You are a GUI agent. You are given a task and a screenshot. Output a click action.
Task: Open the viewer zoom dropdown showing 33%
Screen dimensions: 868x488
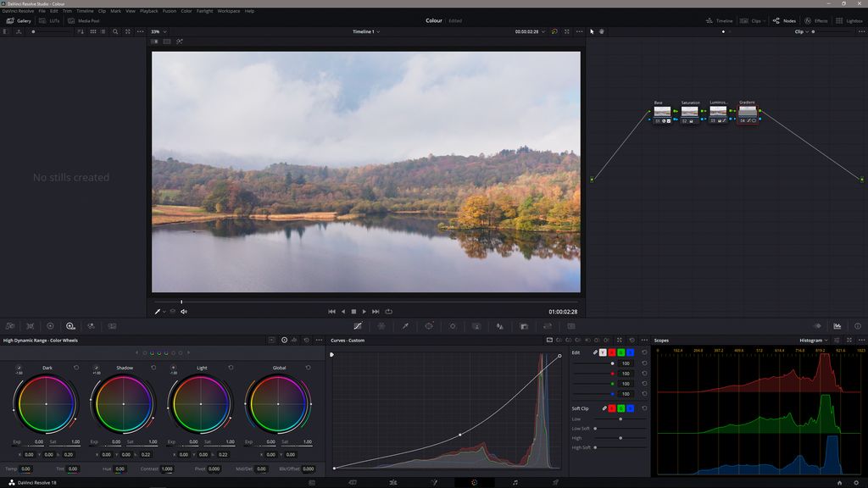pyautogui.click(x=157, y=31)
